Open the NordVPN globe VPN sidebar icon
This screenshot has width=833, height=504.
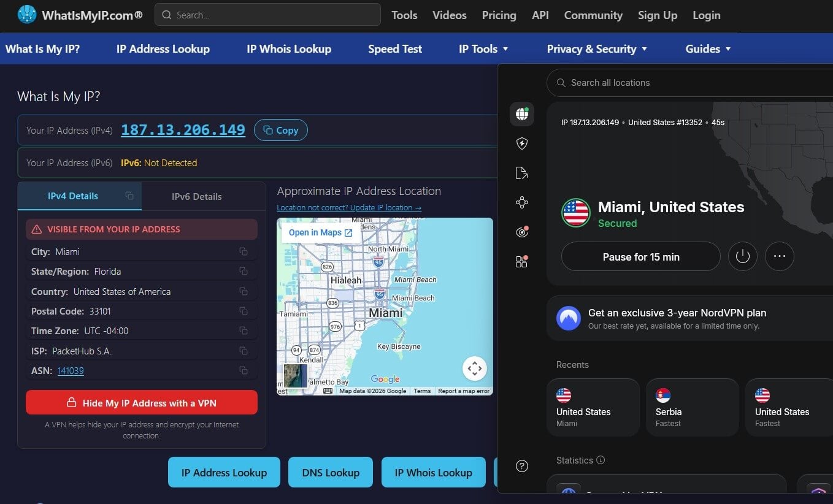(522, 114)
